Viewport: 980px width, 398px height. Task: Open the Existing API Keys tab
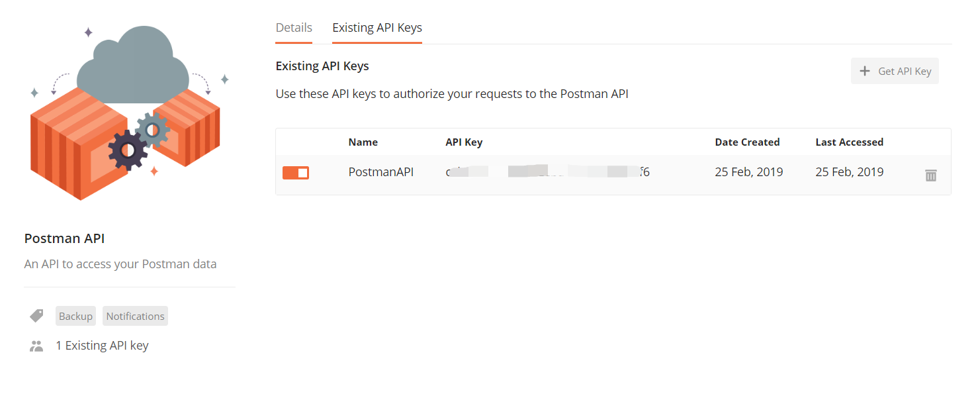[x=377, y=28]
